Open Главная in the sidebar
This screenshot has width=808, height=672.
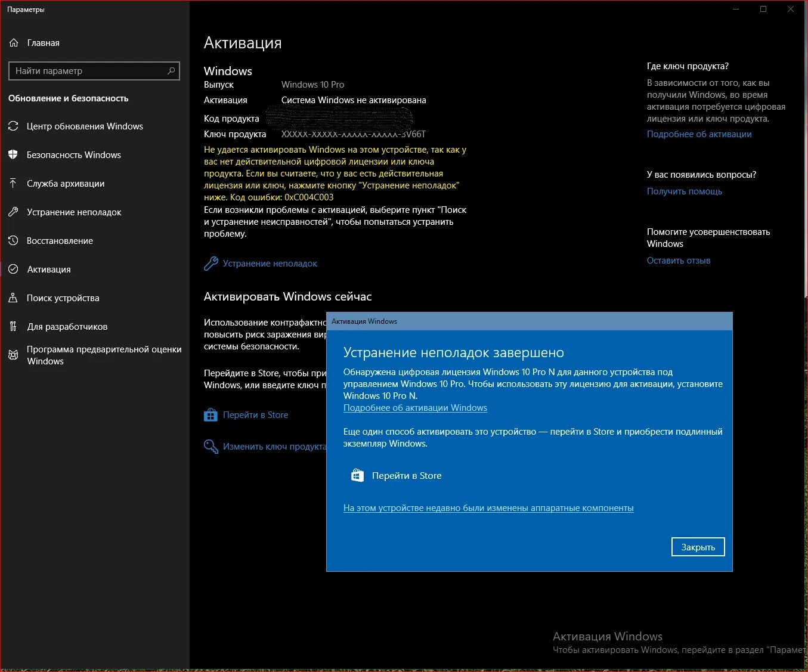(x=95, y=43)
